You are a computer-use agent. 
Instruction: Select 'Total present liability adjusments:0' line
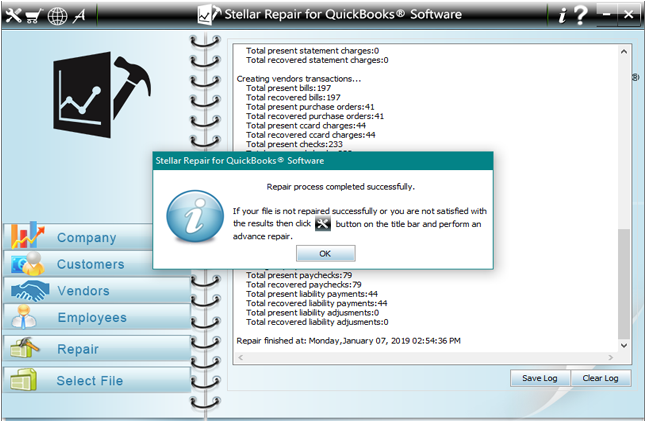tap(313, 313)
